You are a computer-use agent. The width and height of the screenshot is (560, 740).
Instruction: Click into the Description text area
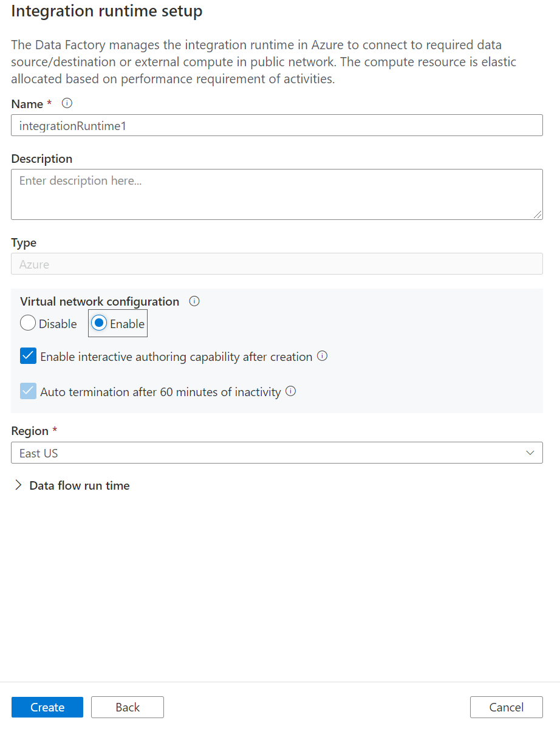[x=276, y=194]
